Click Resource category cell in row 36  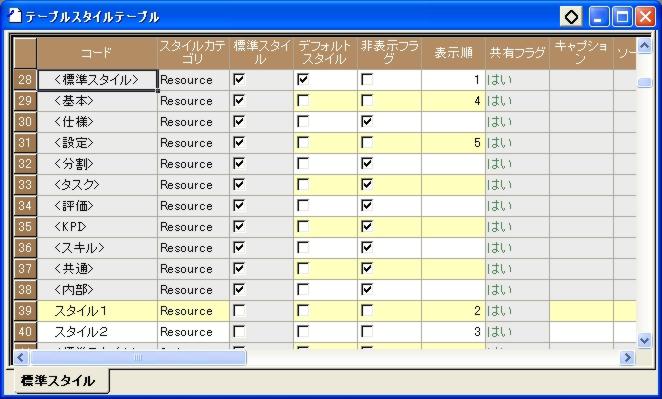[193, 248]
